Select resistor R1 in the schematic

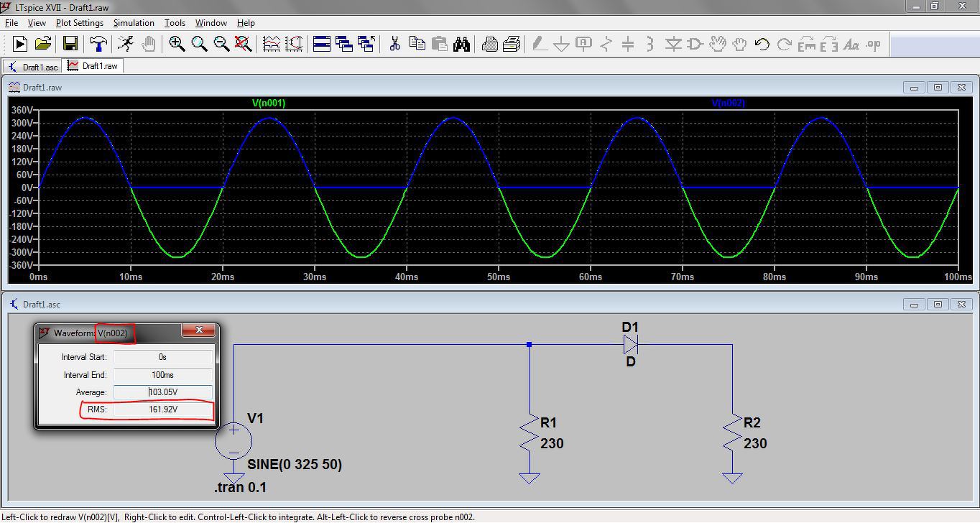point(530,432)
